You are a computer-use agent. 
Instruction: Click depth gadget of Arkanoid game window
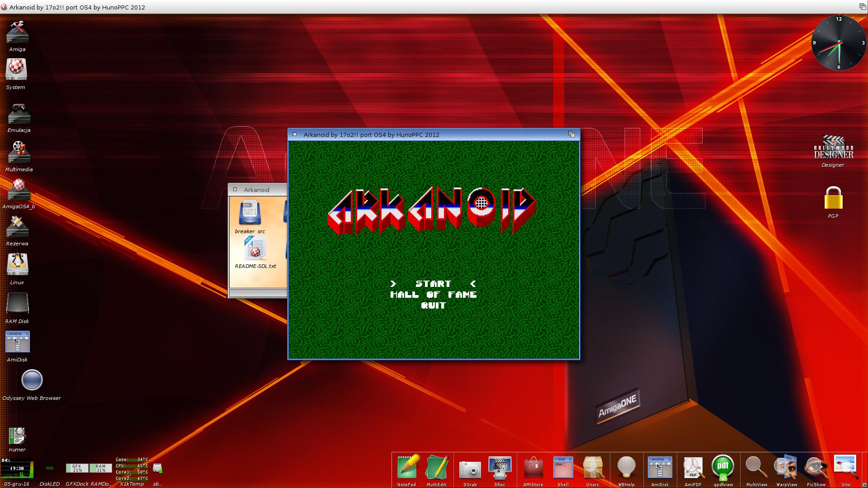[x=572, y=134]
